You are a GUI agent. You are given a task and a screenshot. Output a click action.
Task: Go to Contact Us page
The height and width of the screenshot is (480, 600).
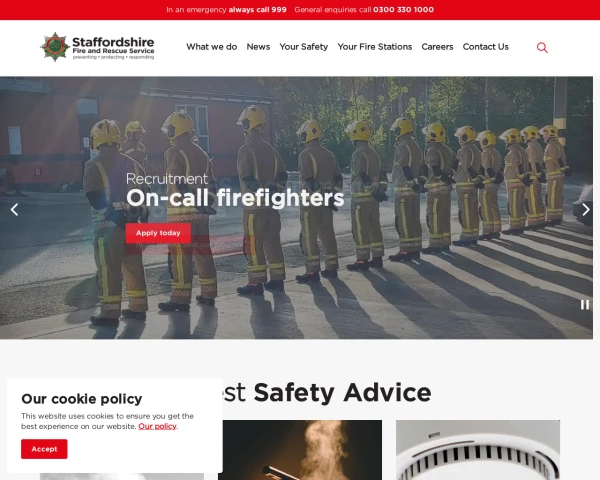(486, 47)
